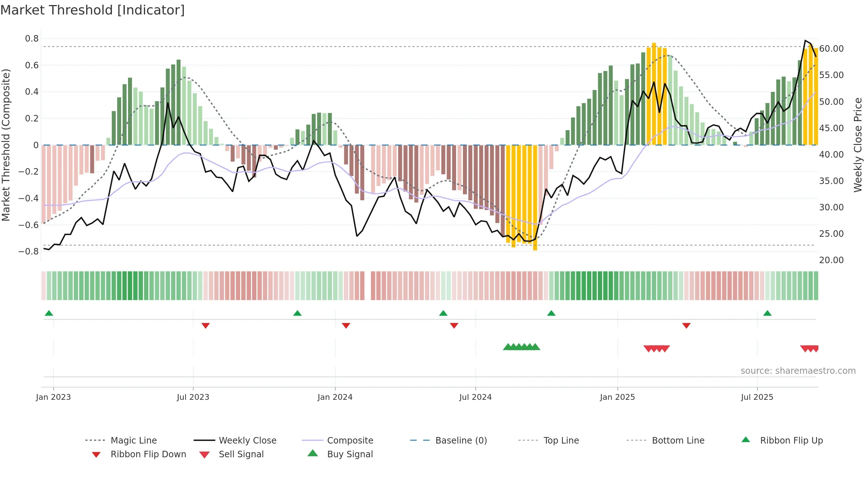Click the Jan 2023 x-axis label
Image resolution: width=868 pixels, height=488 pixels.
coord(54,397)
